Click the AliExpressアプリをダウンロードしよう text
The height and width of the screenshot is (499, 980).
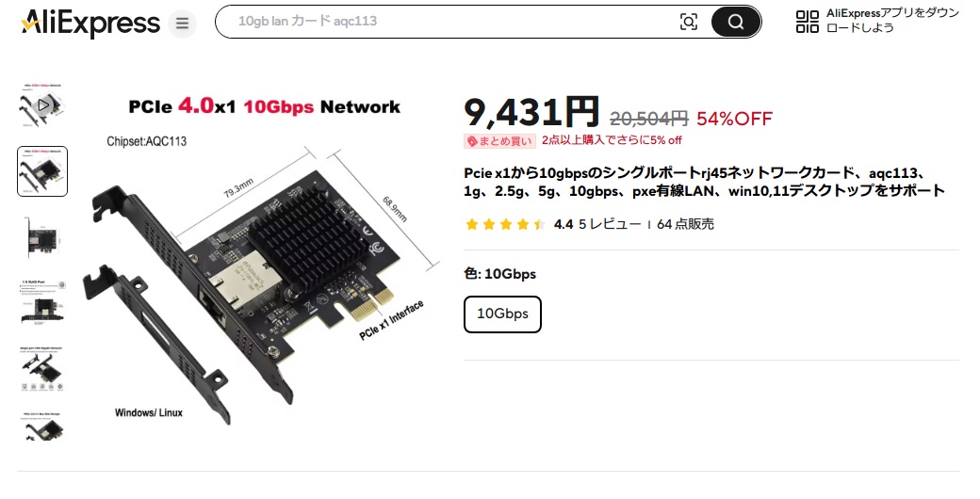(x=892, y=21)
